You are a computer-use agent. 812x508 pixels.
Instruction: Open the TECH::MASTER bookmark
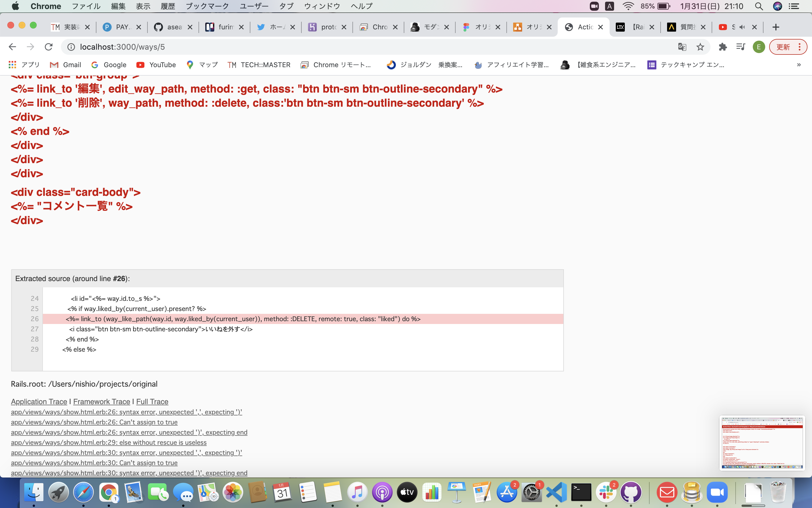[x=259, y=65]
